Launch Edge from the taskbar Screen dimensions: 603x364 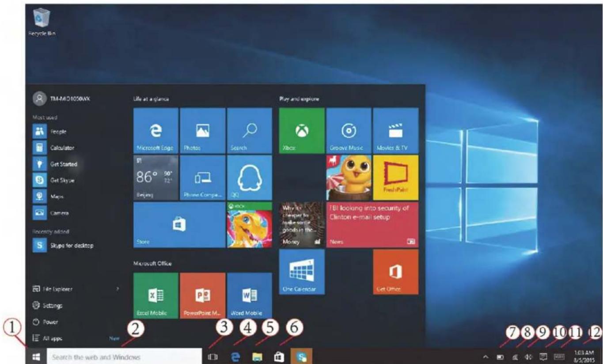pyautogui.click(x=235, y=356)
